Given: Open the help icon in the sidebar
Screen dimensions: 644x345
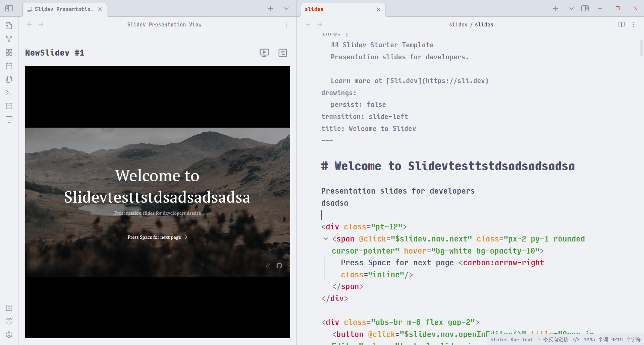Looking at the screenshot, I should (9, 321).
